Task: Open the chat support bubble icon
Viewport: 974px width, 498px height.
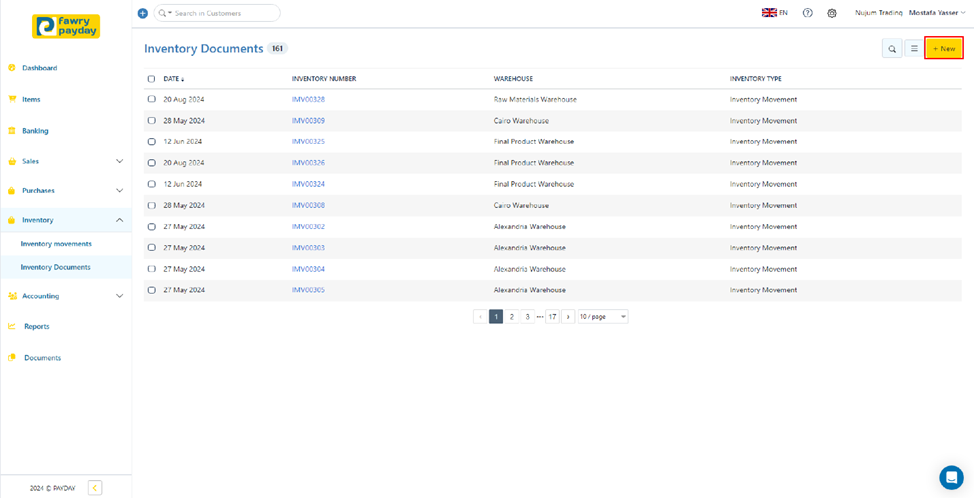Action: pos(951,478)
